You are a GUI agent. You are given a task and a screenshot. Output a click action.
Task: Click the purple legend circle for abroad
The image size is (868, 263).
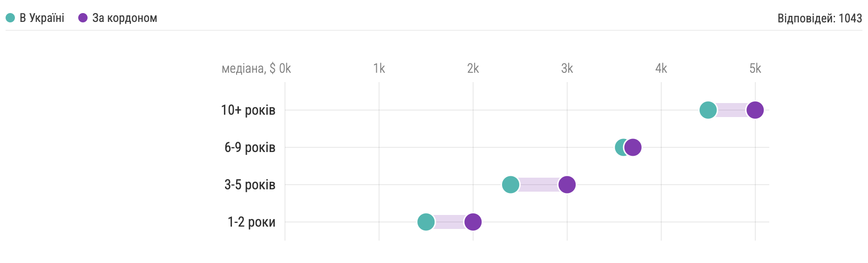tap(83, 18)
